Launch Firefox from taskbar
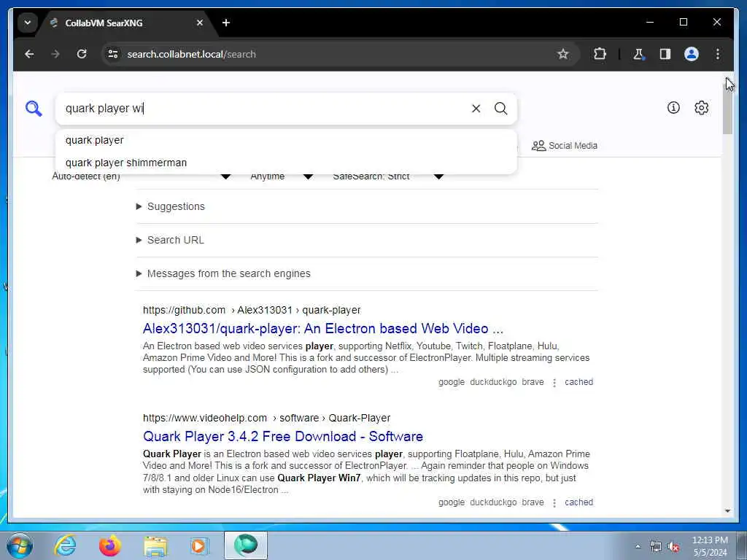Screen dimensions: 747x560 [x=110, y=545]
